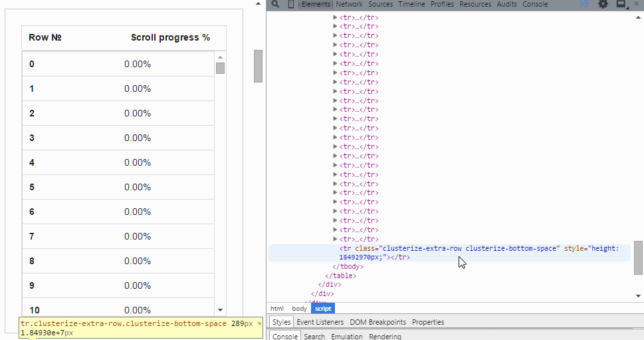Click Elements tree scrollbar down arrow
The width and height of the screenshot is (644, 340).
(x=638, y=296)
